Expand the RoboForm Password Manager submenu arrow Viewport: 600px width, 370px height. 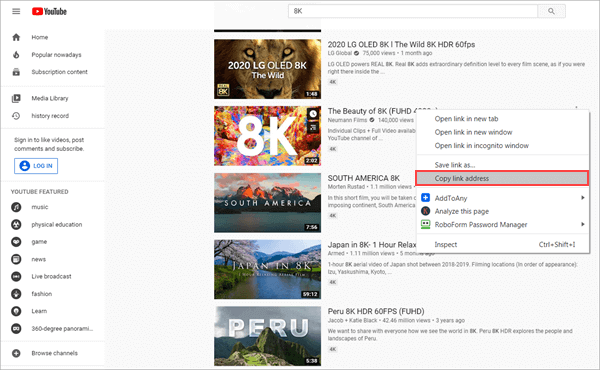582,224
